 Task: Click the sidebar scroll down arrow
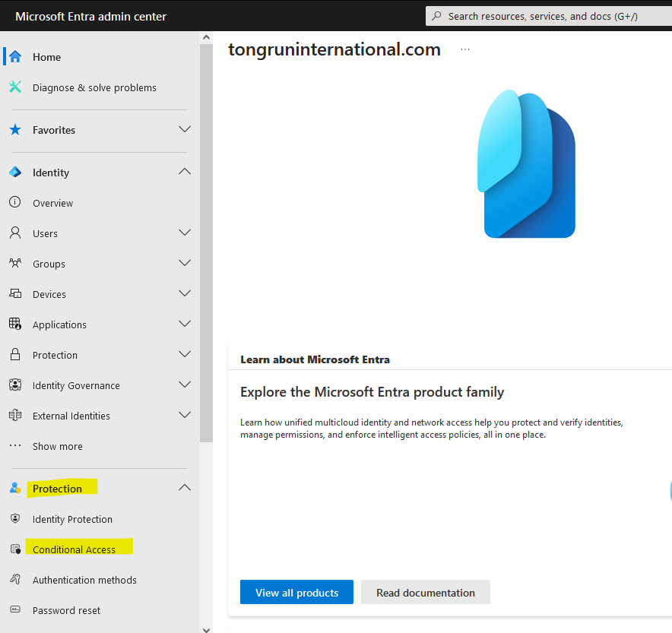point(206,629)
